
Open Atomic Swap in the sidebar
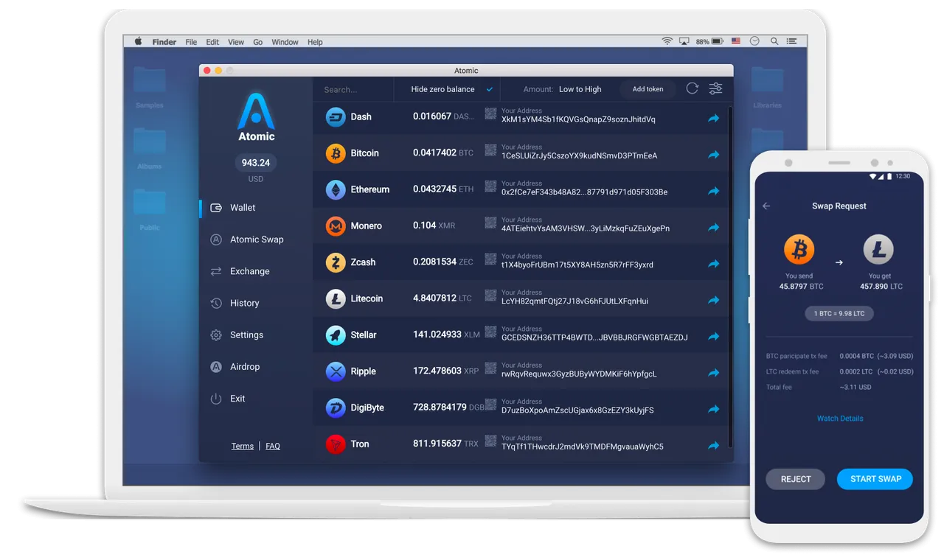click(255, 239)
